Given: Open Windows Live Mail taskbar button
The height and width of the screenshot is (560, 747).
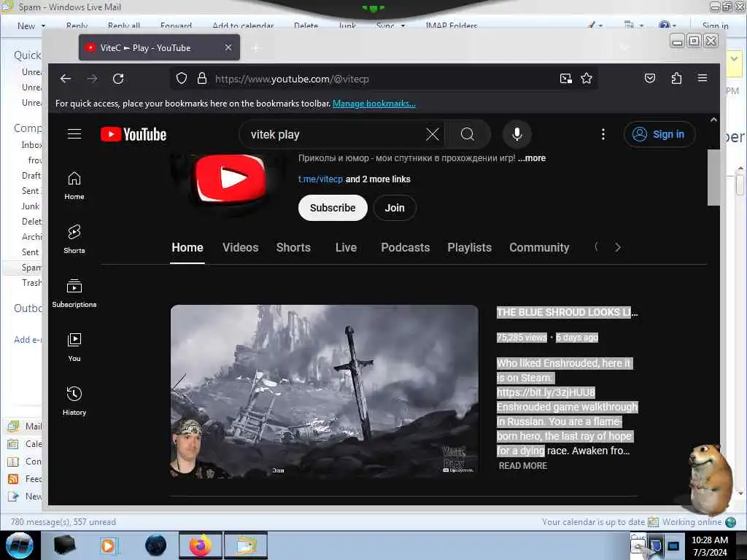Looking at the screenshot, I should click(246, 545).
